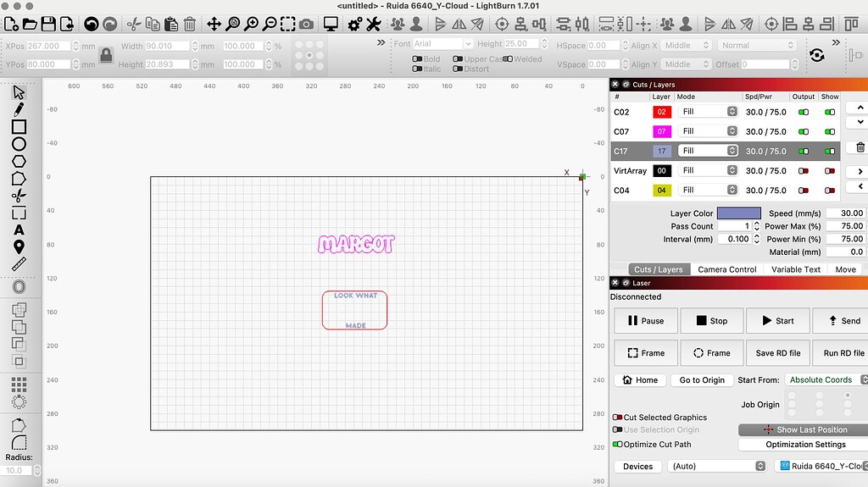Delete layer with Cuts panel trash icon
The image size is (868, 487).
point(860,147)
